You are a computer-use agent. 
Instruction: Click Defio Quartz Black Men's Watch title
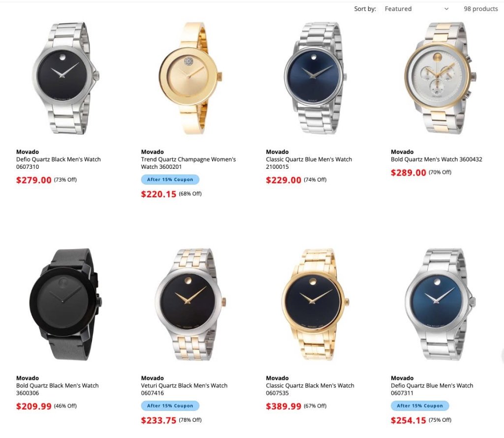[x=59, y=163]
